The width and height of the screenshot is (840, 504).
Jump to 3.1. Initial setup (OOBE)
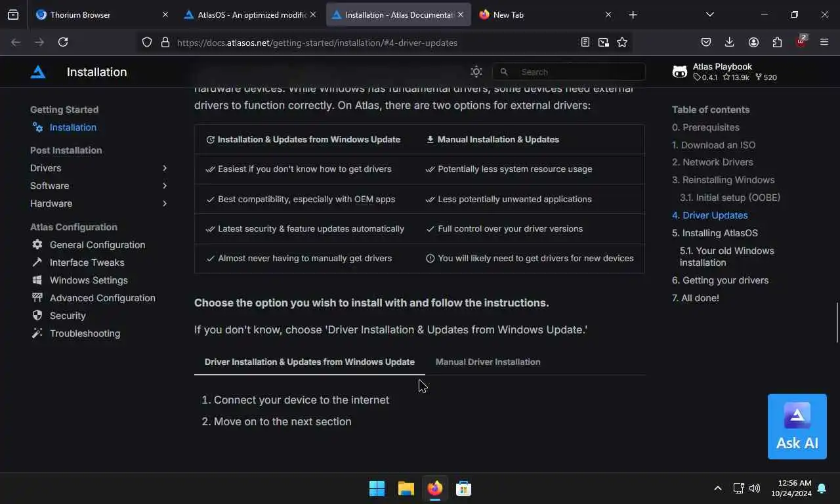(730, 198)
